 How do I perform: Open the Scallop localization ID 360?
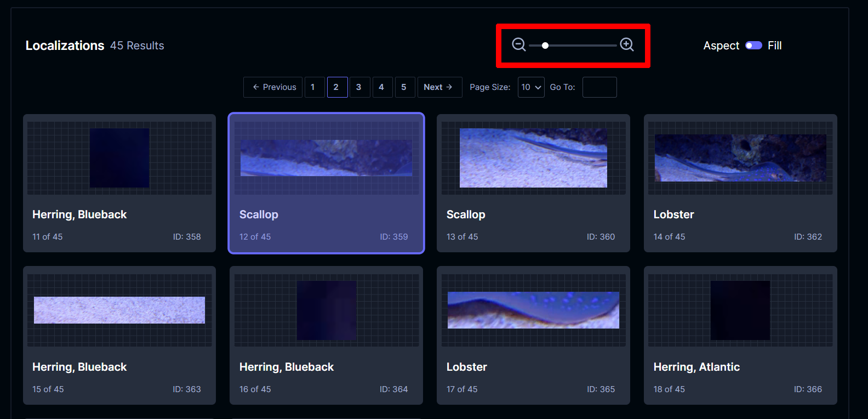533,183
